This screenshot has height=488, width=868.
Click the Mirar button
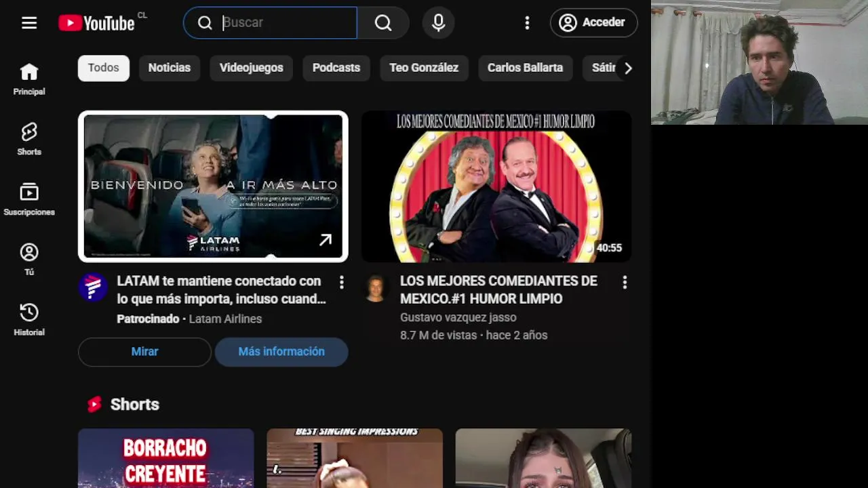144,352
